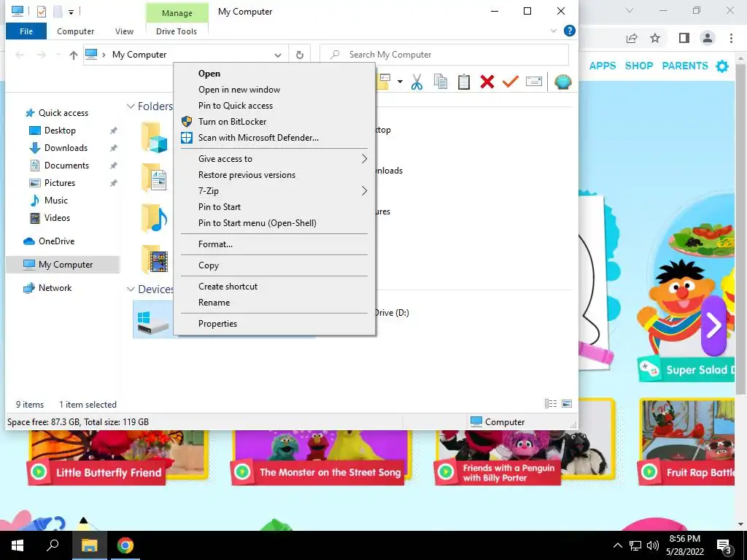Choose Format... in context menu
The width and height of the screenshot is (747, 560).
(274, 244)
